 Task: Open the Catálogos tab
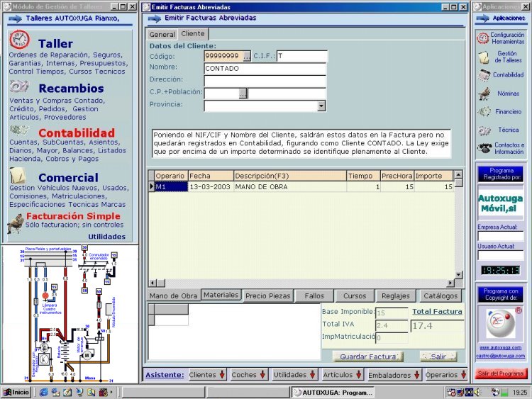440,296
